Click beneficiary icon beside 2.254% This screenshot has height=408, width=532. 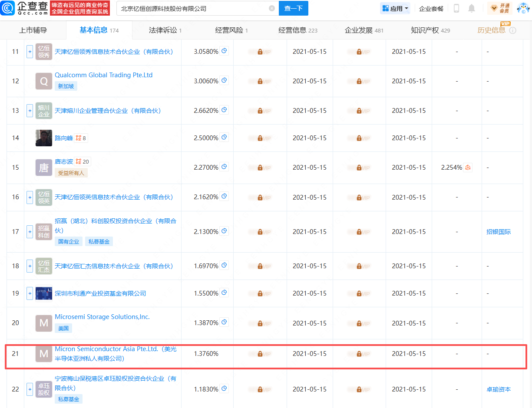point(468,168)
